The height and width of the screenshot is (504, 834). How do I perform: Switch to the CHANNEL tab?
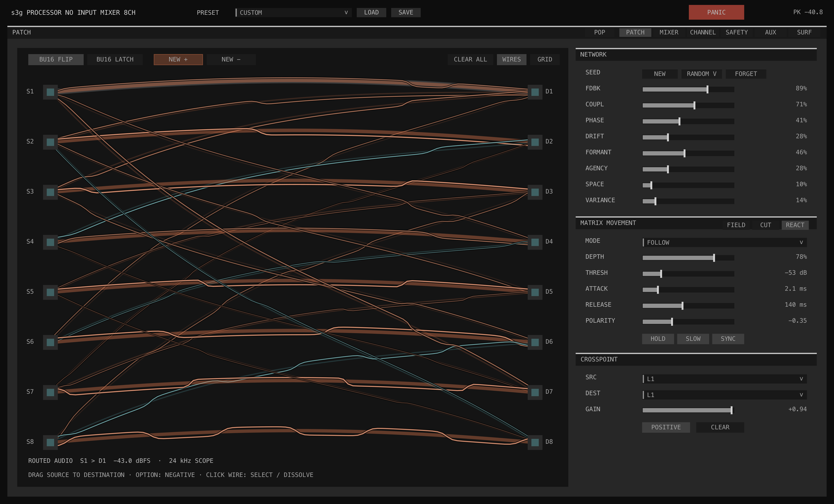pos(703,32)
